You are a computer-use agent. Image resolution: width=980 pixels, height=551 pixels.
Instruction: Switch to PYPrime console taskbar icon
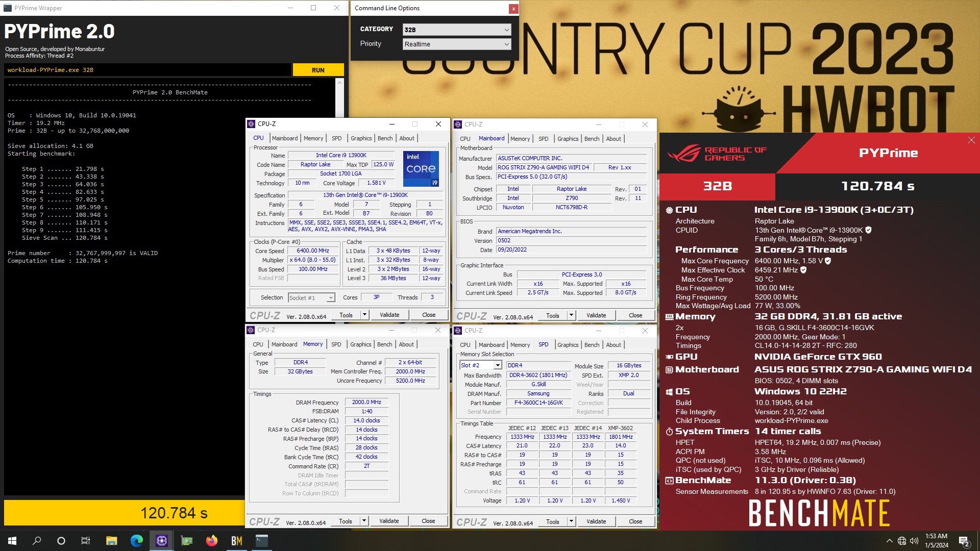[261, 541]
